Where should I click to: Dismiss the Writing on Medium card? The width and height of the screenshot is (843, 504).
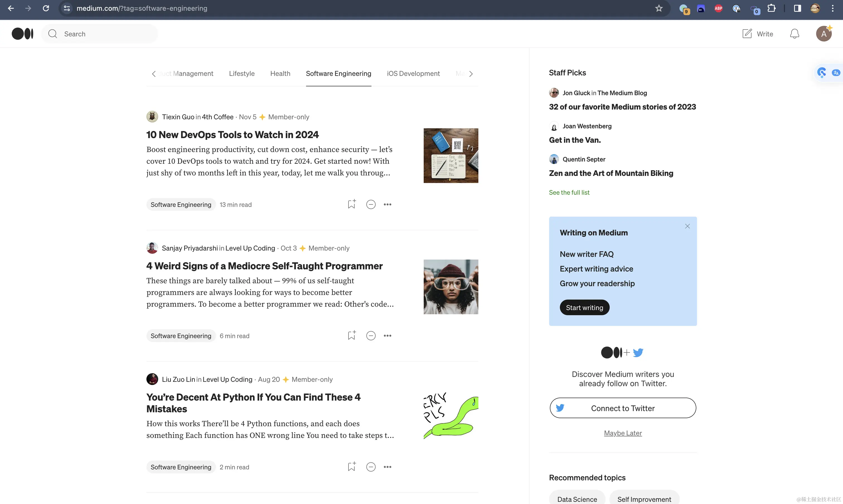tap(687, 226)
